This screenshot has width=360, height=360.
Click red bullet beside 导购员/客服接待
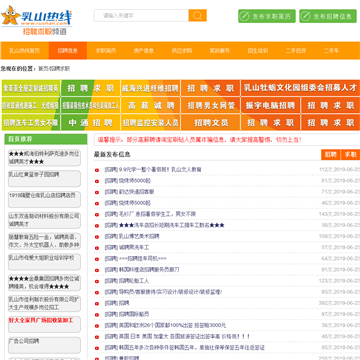pos(97,292)
